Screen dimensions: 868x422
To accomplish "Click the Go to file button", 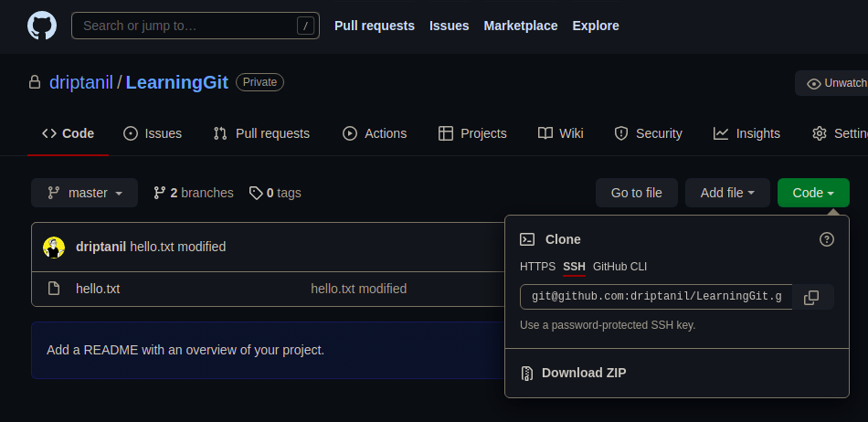I will point(636,193).
